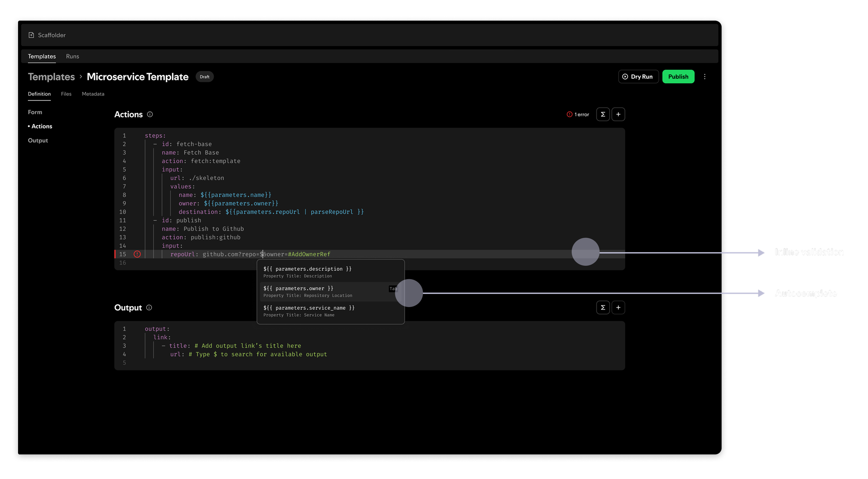Image resolution: width=868 pixels, height=479 pixels.
Task: Click 'action: fetch:template' line
Action: tap(201, 161)
